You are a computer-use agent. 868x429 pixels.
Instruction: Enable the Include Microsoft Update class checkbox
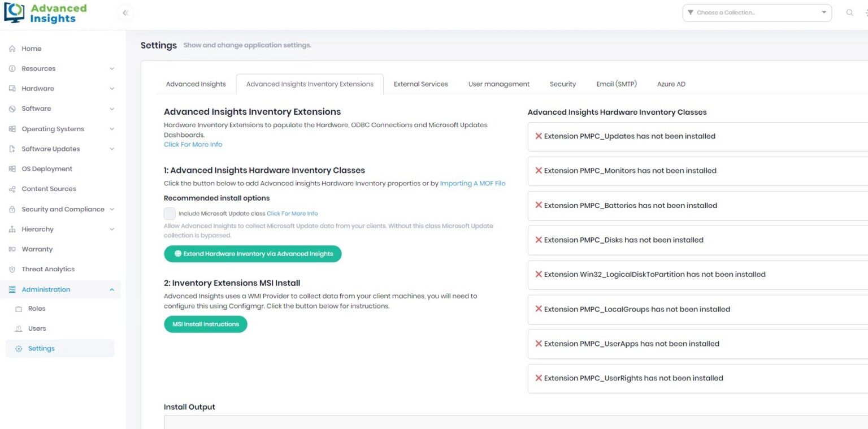(x=170, y=214)
